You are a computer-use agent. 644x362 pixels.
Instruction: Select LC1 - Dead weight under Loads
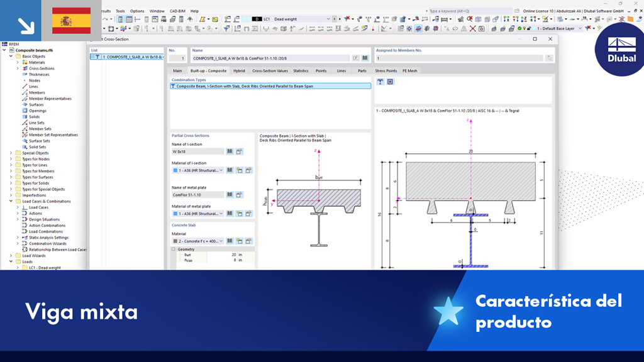45,268
